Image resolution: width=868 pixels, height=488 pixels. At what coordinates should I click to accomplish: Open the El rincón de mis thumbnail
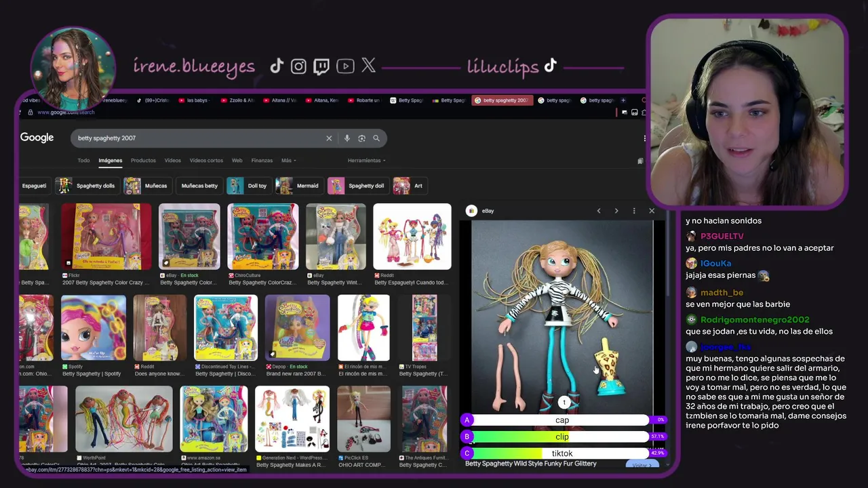pyautogui.click(x=363, y=327)
